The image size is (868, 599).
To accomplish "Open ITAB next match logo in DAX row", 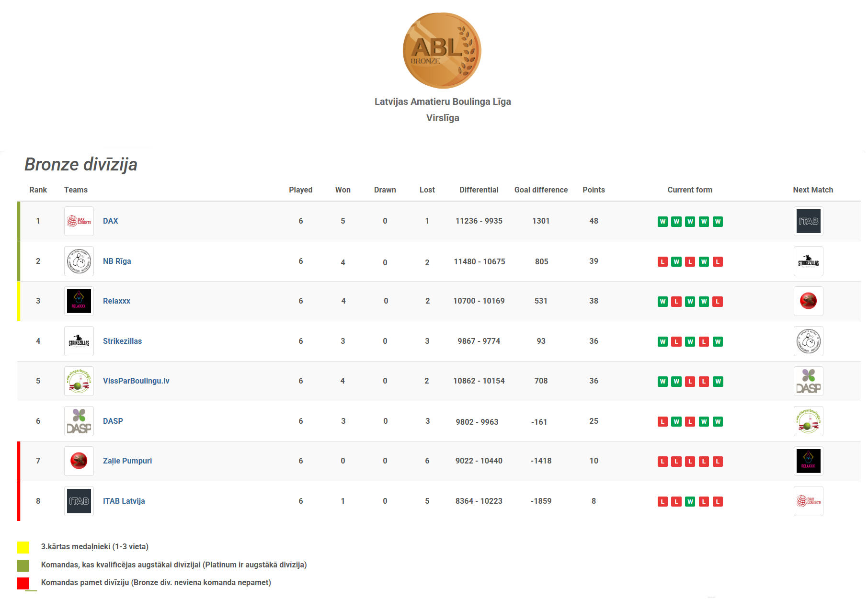I will [808, 221].
